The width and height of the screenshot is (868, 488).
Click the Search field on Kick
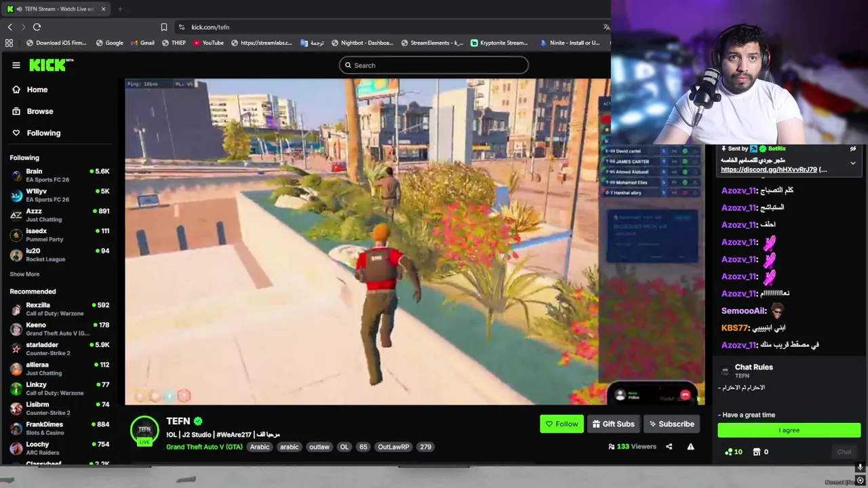coord(434,65)
